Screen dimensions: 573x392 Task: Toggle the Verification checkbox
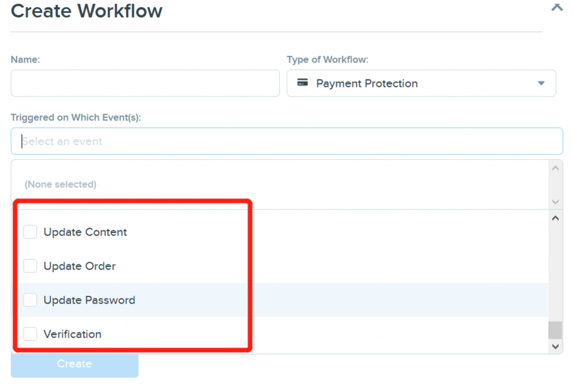pos(30,334)
